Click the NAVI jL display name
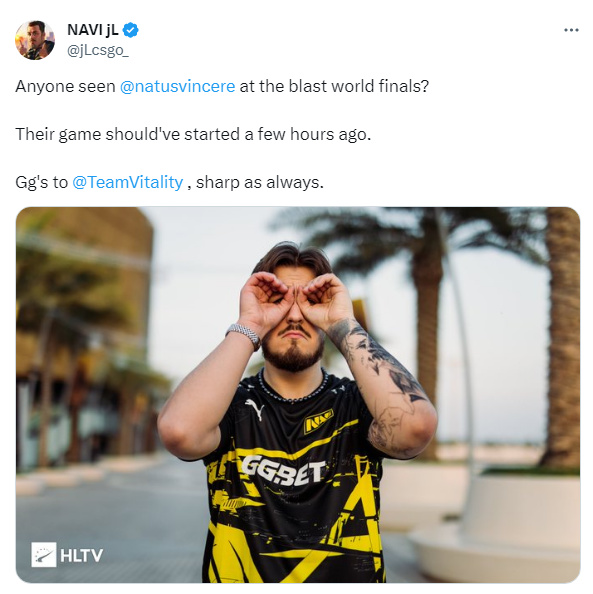This screenshot has width=593, height=594. 93,30
